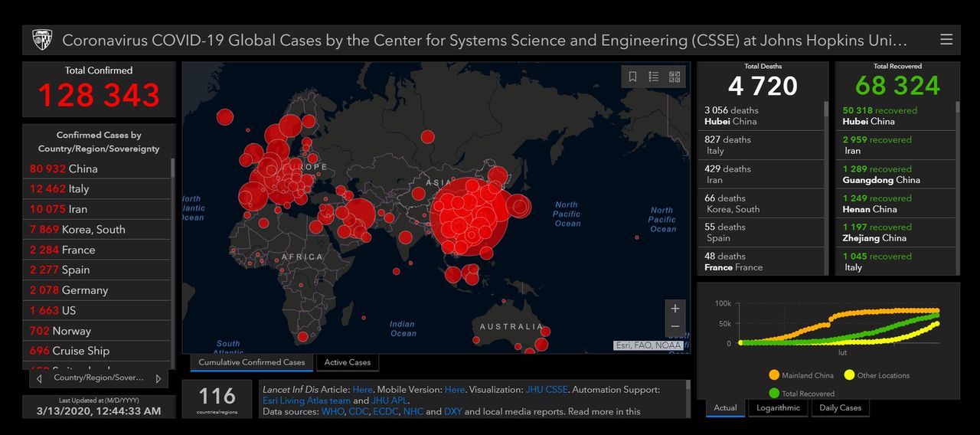The image size is (980, 435).
Task: Open the Esri Living Atlas team link
Action: pos(306,401)
